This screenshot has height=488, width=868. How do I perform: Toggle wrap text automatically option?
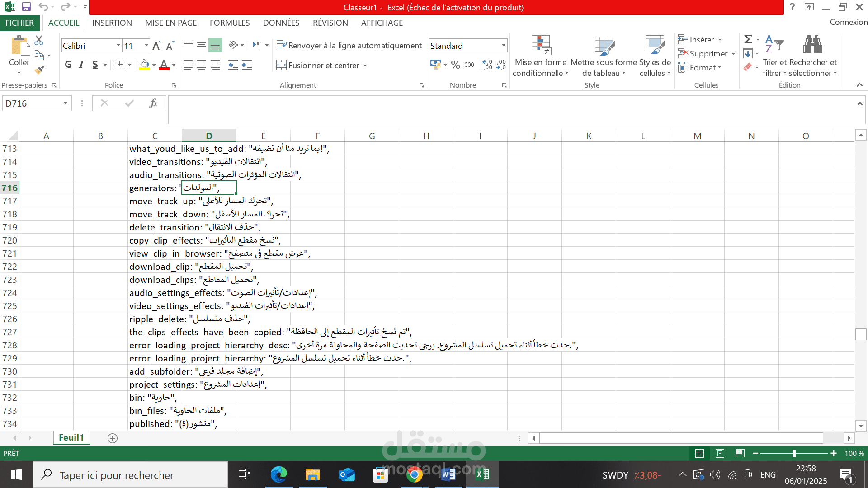[x=349, y=46]
